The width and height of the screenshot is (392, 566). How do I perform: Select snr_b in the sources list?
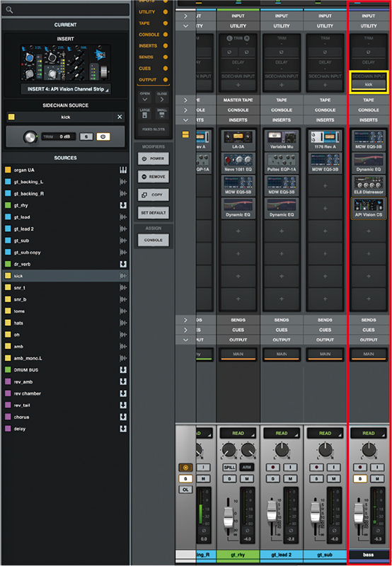(65, 299)
